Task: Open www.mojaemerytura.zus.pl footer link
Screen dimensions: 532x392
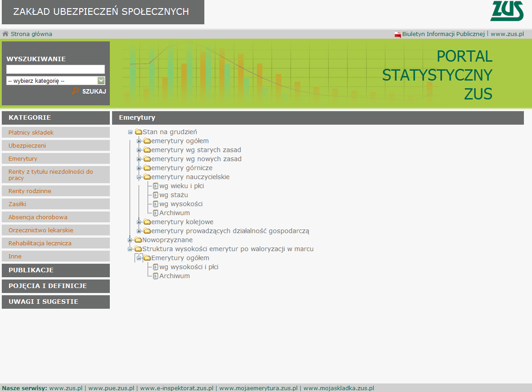Action: point(258,388)
